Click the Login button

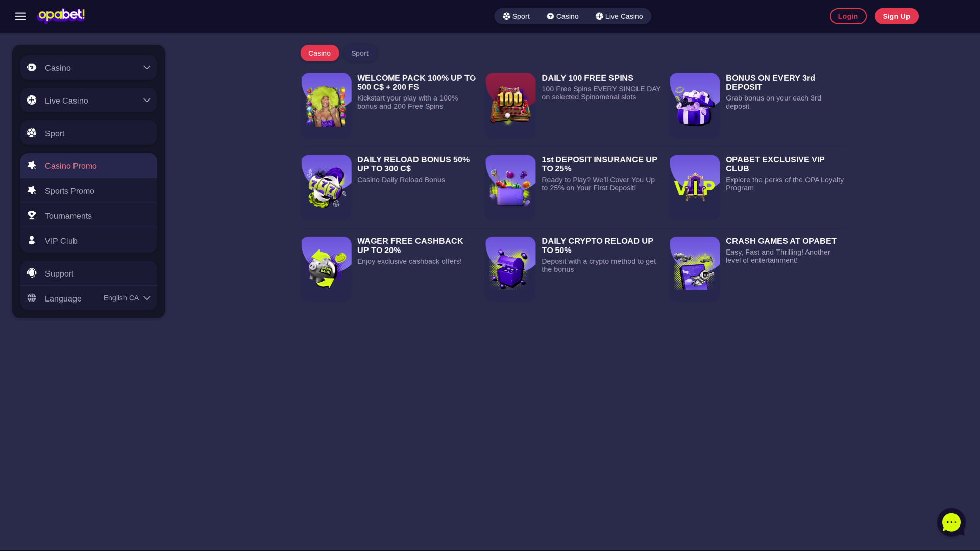(848, 16)
